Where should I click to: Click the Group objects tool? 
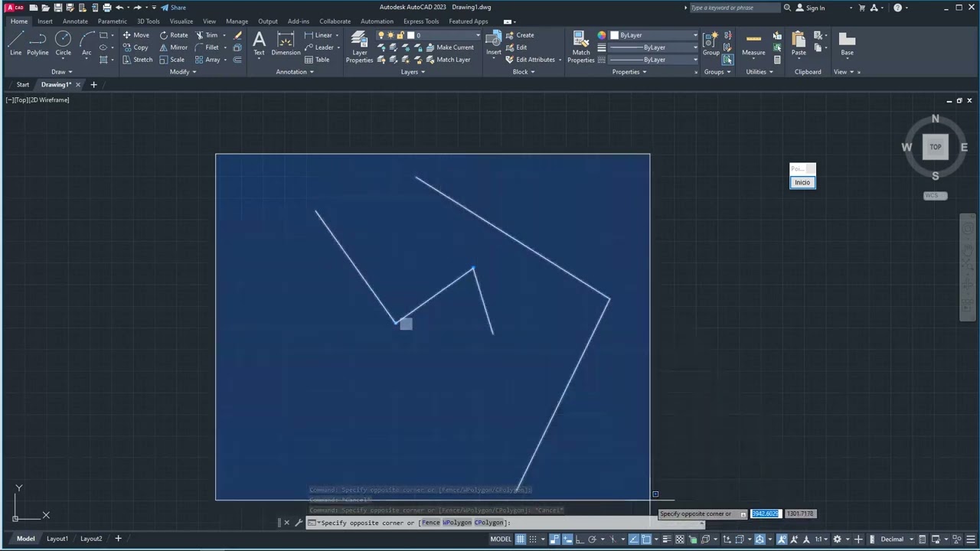pos(711,44)
